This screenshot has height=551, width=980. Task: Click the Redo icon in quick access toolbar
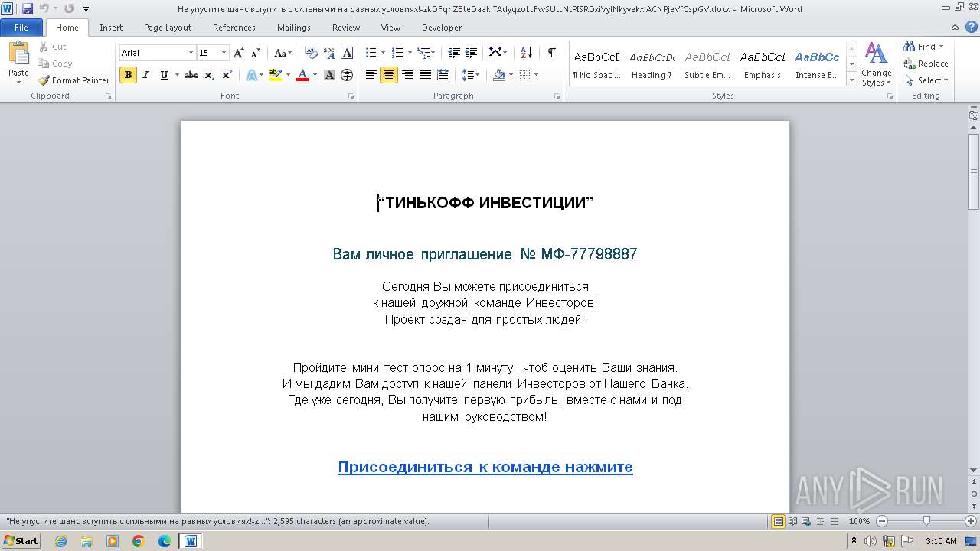point(69,9)
